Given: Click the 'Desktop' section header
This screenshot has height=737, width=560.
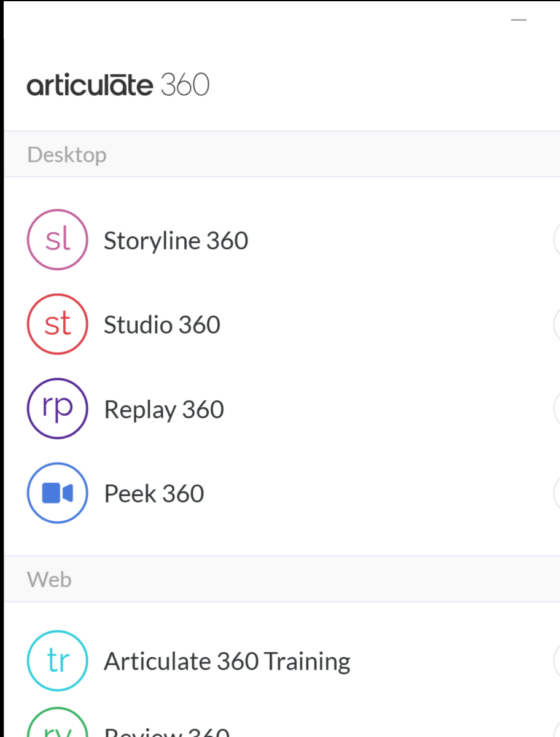Looking at the screenshot, I should click(x=67, y=155).
